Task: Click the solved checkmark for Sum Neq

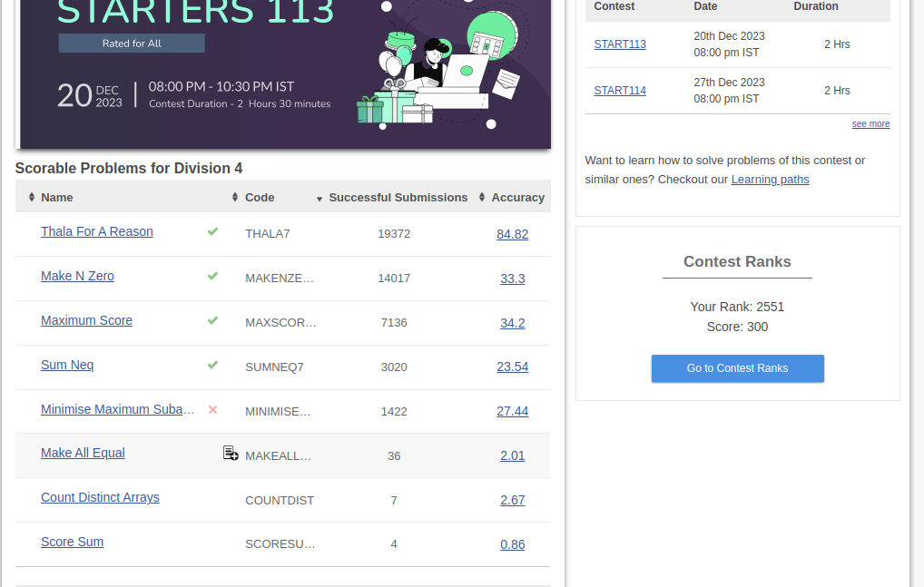Action: 212,365
